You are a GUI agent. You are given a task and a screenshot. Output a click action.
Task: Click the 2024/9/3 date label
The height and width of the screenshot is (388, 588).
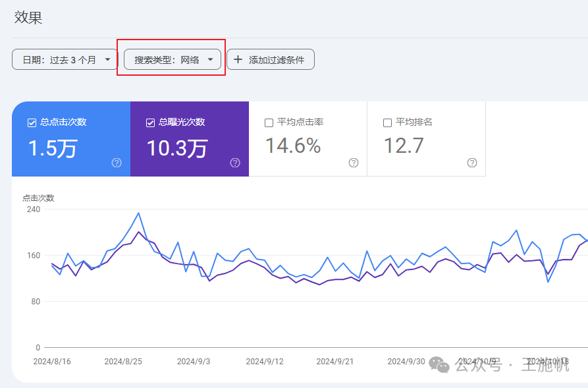(x=194, y=362)
